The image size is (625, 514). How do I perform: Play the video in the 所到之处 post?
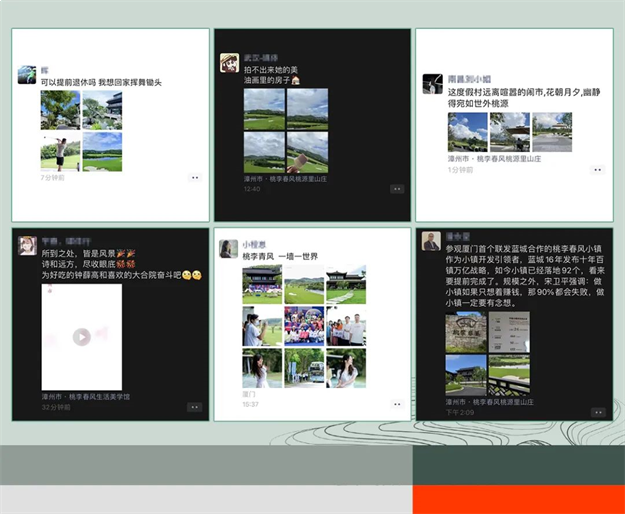coord(82,337)
